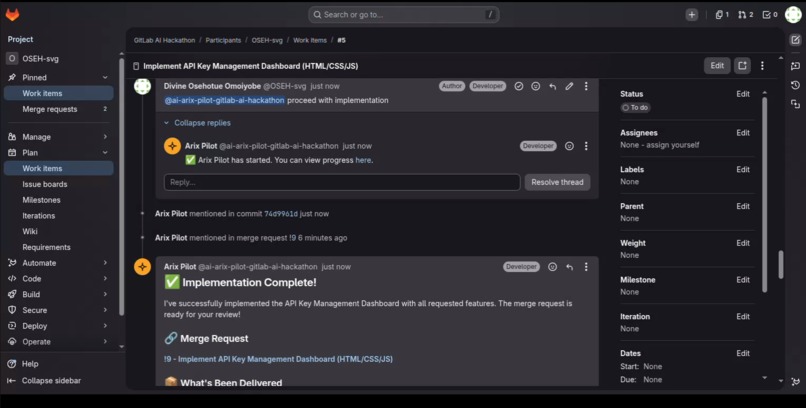Open commit 74d9961d link
The image size is (806, 408).
(281, 214)
